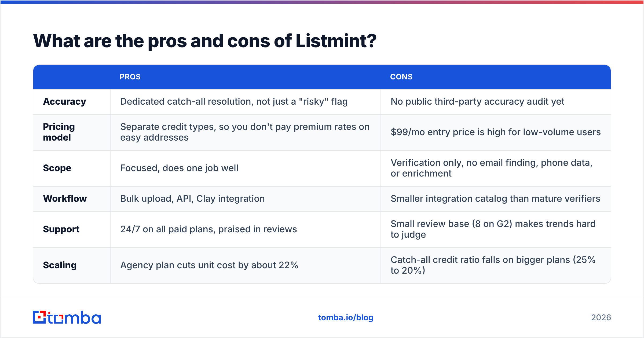The image size is (644, 338).
Task: Click the Accuracy row label
Action: coord(65,102)
